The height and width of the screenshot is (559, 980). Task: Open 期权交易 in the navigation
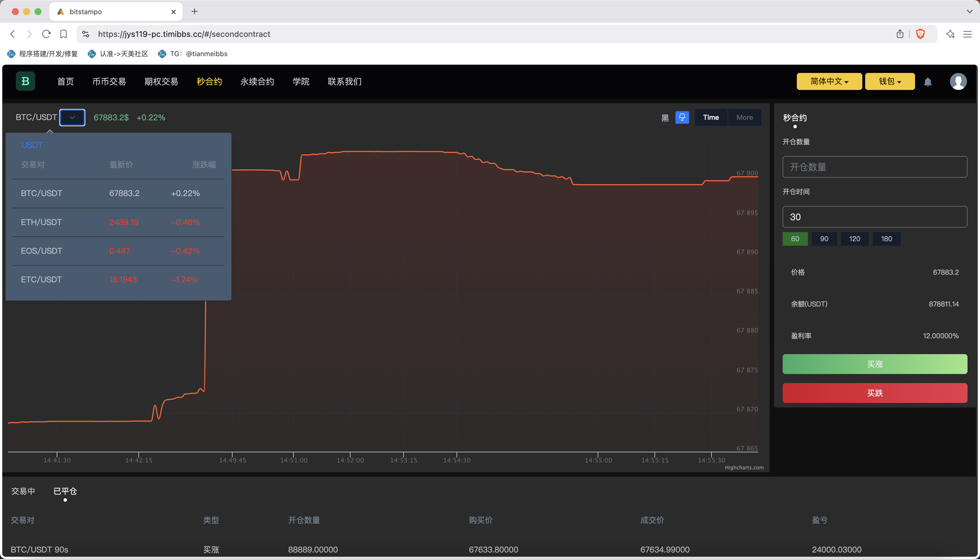click(x=161, y=81)
